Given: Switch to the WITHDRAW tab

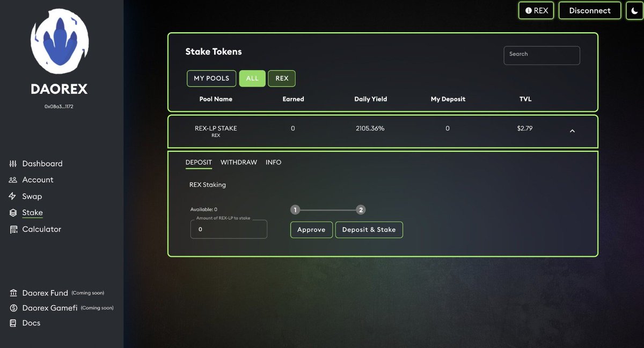Looking at the screenshot, I should point(238,162).
